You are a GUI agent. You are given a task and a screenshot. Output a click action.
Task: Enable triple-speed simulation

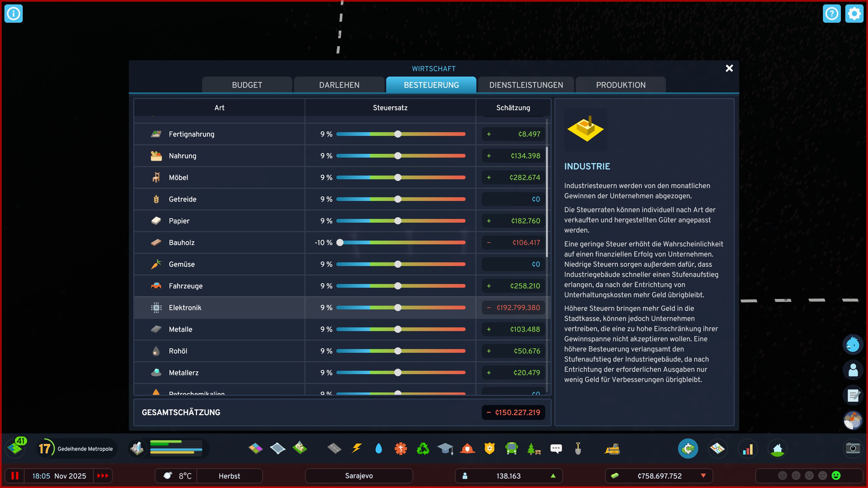(102, 476)
